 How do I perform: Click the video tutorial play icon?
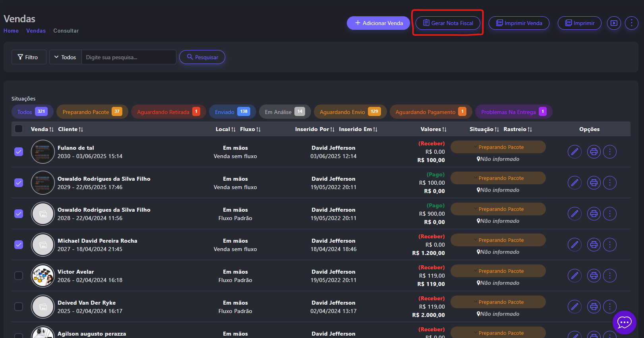click(x=614, y=23)
